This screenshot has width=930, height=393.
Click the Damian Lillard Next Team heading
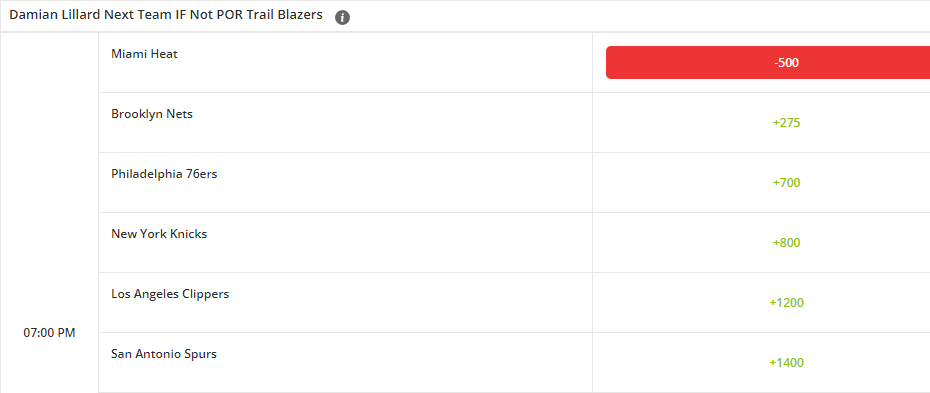[166, 15]
